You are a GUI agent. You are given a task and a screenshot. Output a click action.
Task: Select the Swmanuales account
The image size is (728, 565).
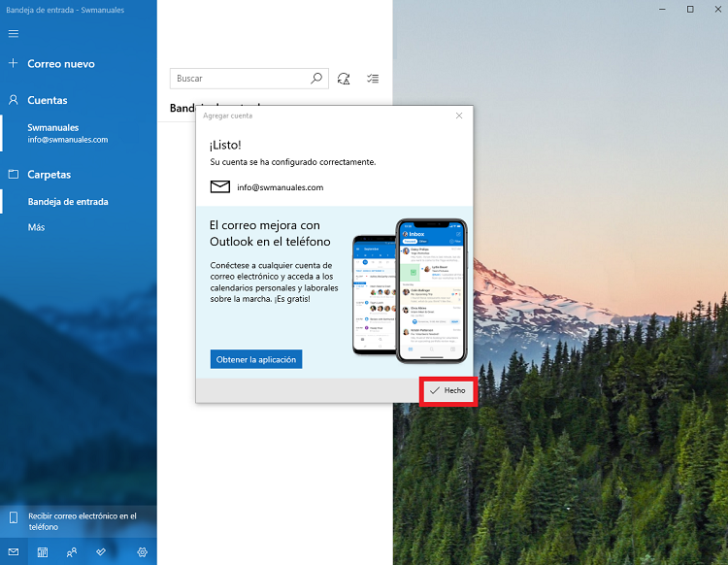(x=79, y=133)
